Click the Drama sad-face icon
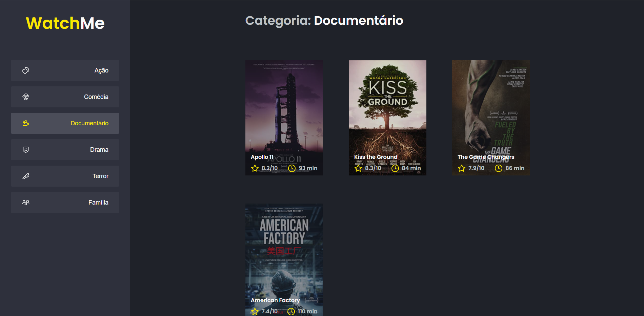644x316 pixels. tap(26, 150)
